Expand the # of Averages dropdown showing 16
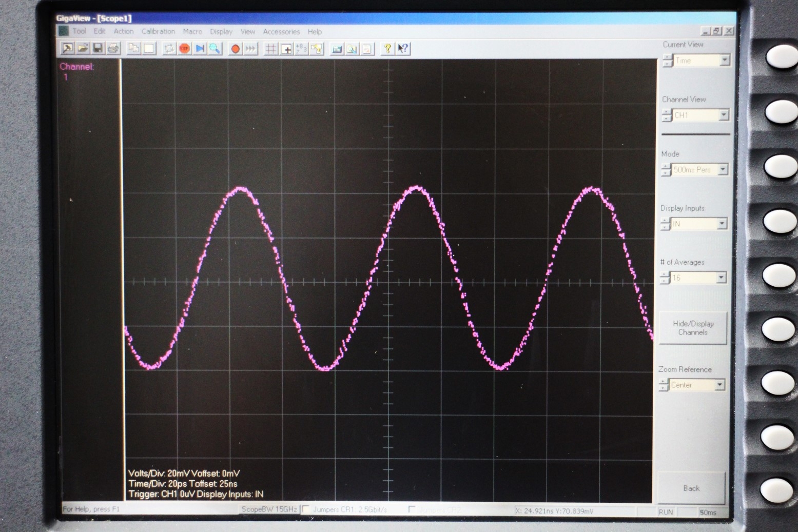This screenshot has width=798, height=532. point(721,278)
